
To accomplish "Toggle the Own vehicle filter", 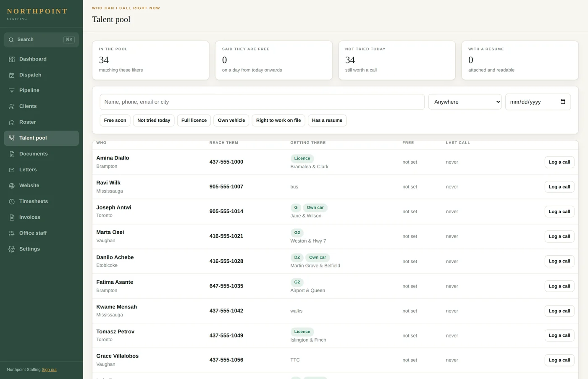I will click(231, 120).
